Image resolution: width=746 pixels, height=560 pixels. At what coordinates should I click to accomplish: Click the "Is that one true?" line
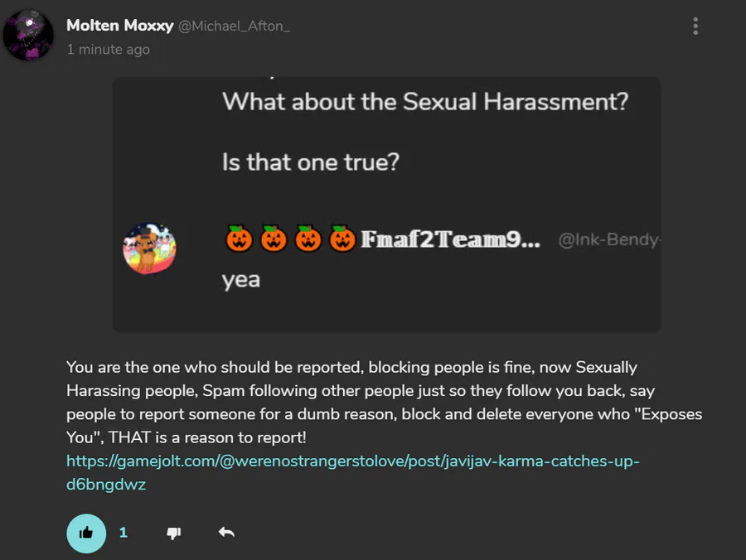310,161
